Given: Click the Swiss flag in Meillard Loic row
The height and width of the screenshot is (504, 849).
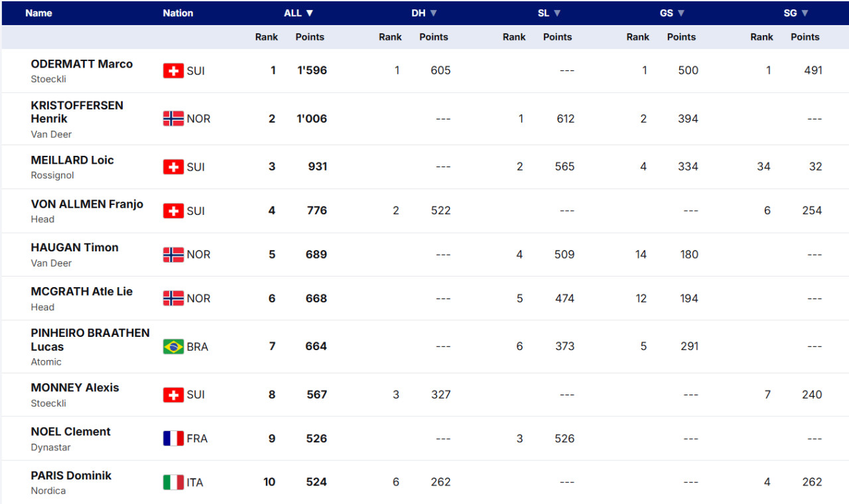Looking at the screenshot, I should pos(173,166).
